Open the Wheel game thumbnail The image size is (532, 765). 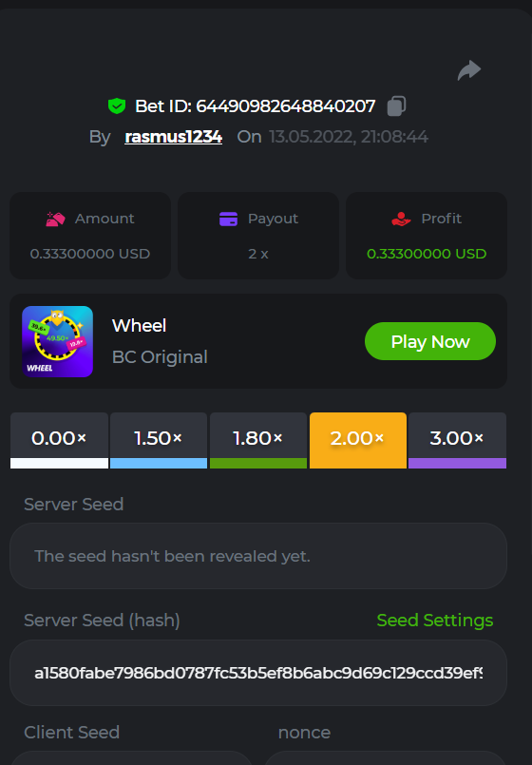58,341
